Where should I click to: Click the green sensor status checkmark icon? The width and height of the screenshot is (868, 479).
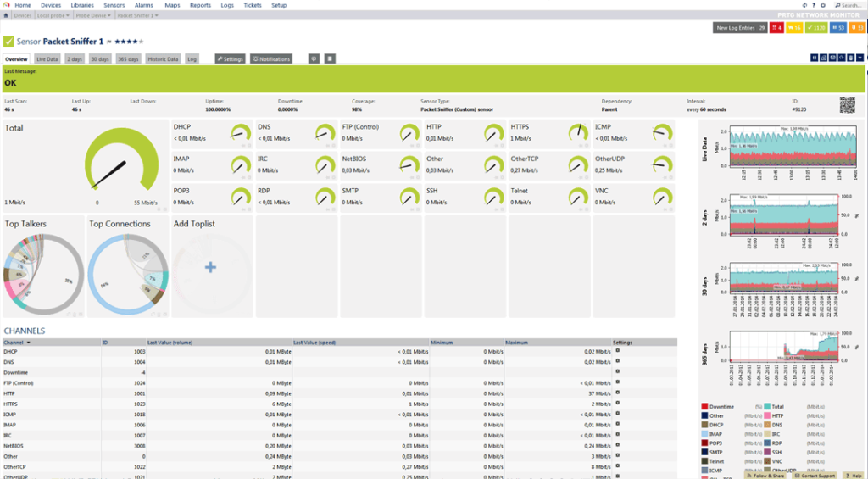8,42
